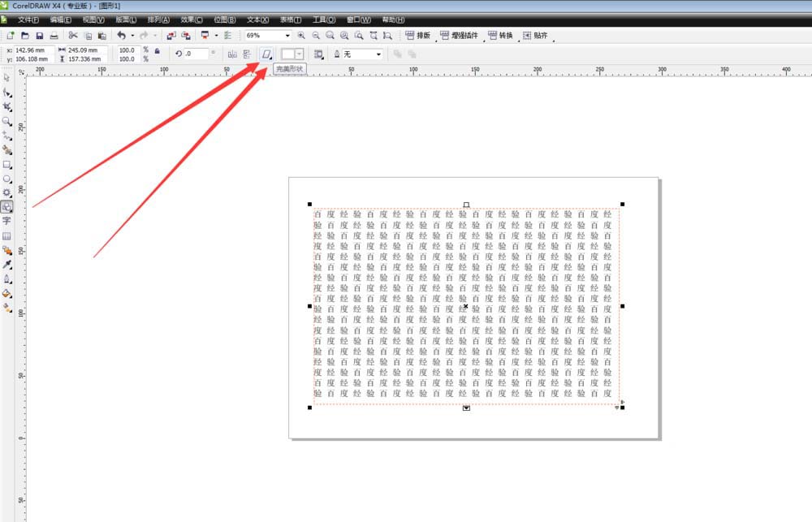The height and width of the screenshot is (522, 812).
Task: Select the Text tool 字 in the toolbox
Action: click(x=6, y=221)
